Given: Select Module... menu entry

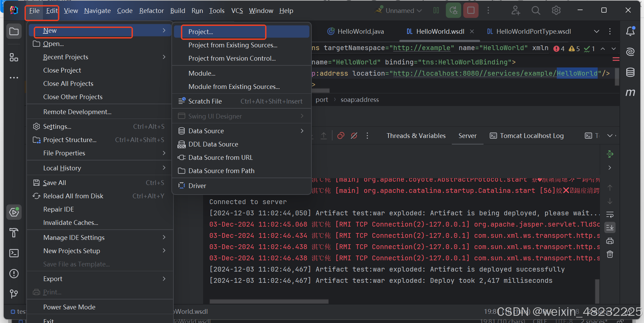Looking at the screenshot, I should pyautogui.click(x=242, y=73).
